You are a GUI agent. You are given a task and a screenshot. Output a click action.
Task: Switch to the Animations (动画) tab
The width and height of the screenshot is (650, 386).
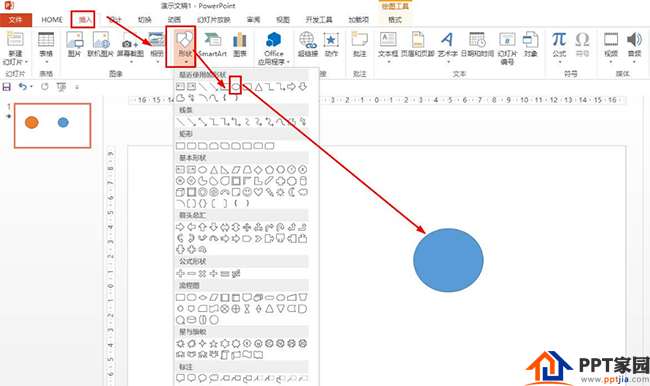[174, 19]
